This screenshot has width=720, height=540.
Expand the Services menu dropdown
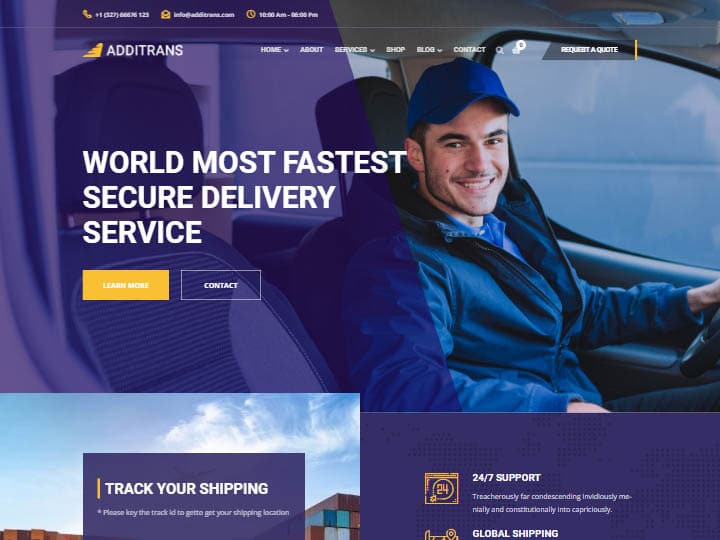pyautogui.click(x=354, y=50)
